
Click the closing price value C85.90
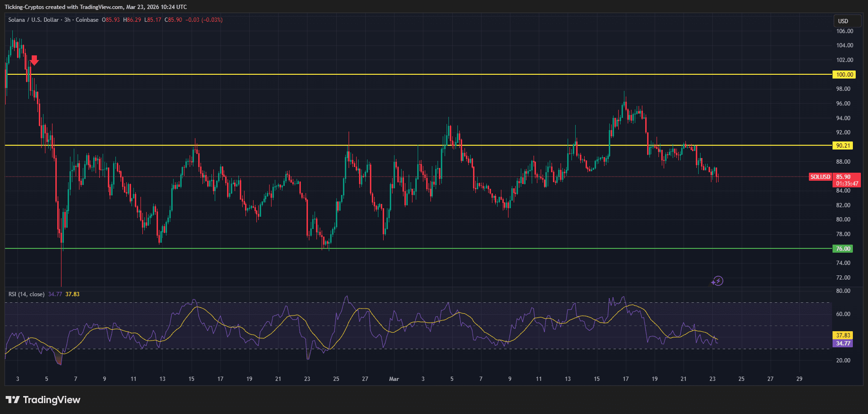point(173,20)
